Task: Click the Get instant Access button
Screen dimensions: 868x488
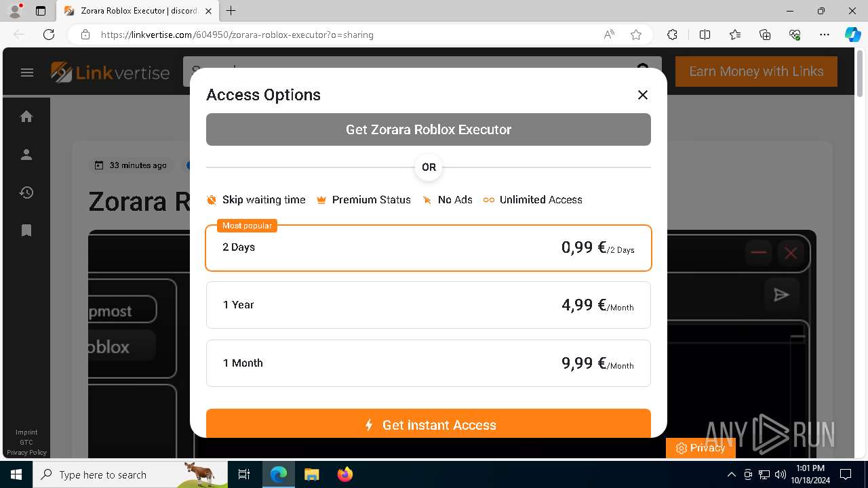Action: (x=429, y=424)
